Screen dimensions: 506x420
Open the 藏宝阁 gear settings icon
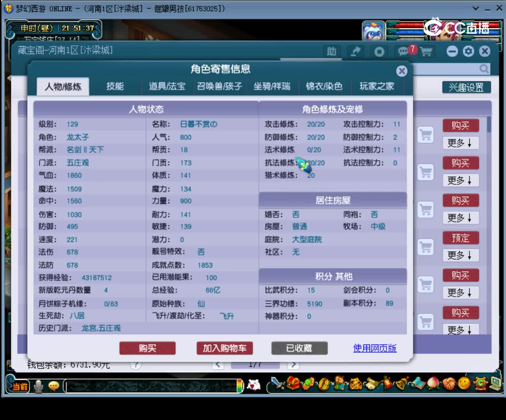pos(468,51)
